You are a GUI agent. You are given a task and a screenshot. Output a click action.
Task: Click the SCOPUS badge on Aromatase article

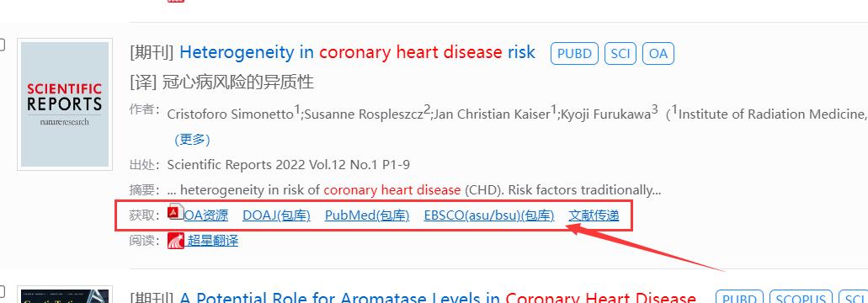coord(801,299)
